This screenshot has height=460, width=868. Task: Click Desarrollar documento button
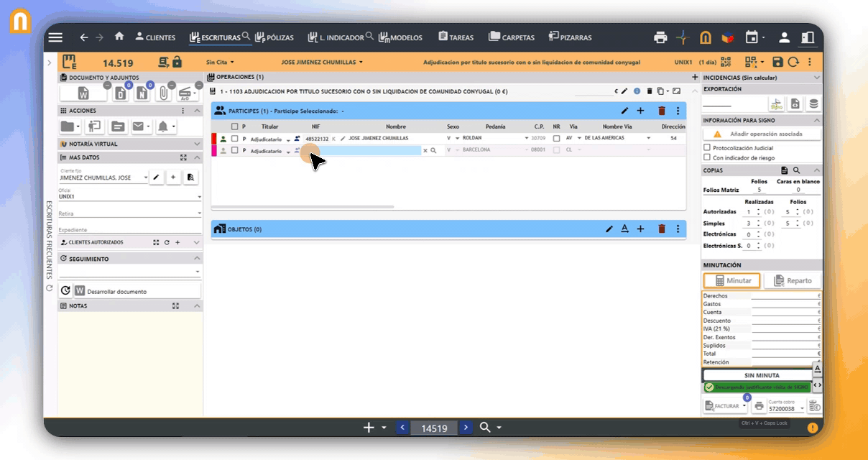(x=117, y=291)
